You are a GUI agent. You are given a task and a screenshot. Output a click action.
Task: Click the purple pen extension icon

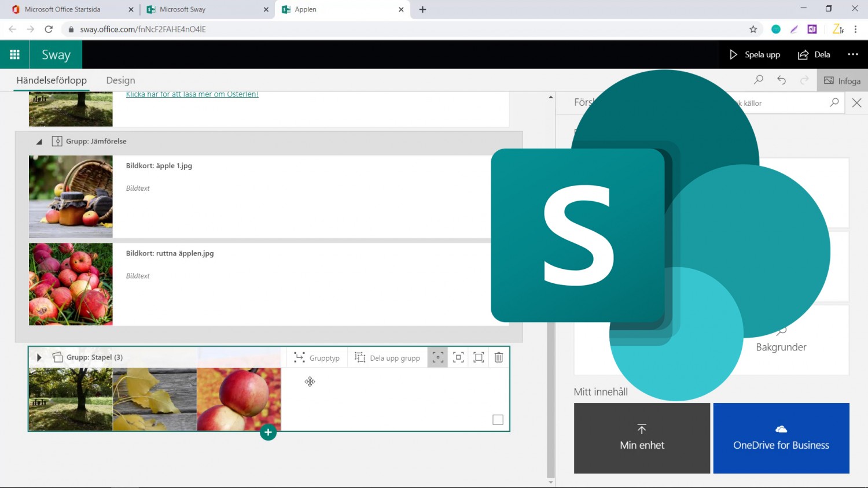[x=794, y=29]
